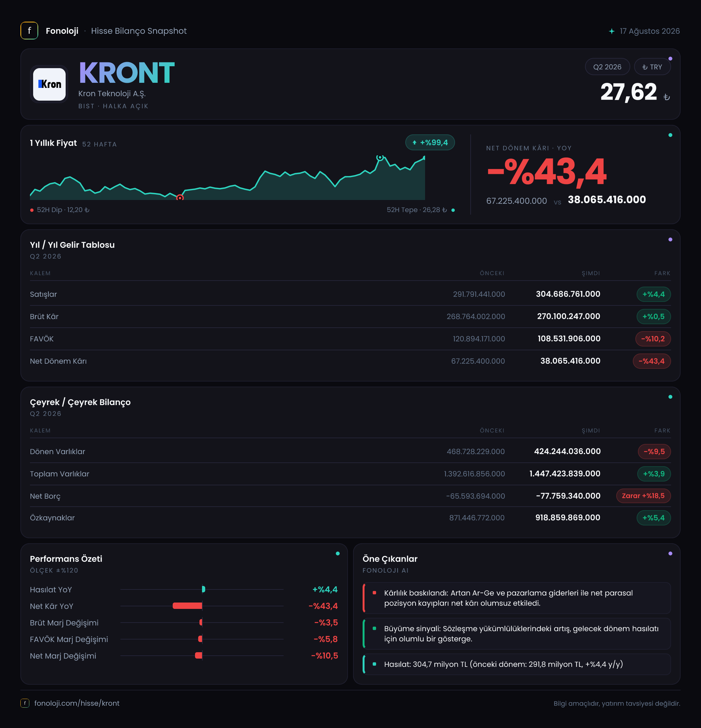
Task: Click the Brüt Marj Değişimi bar
Action: [x=201, y=623]
